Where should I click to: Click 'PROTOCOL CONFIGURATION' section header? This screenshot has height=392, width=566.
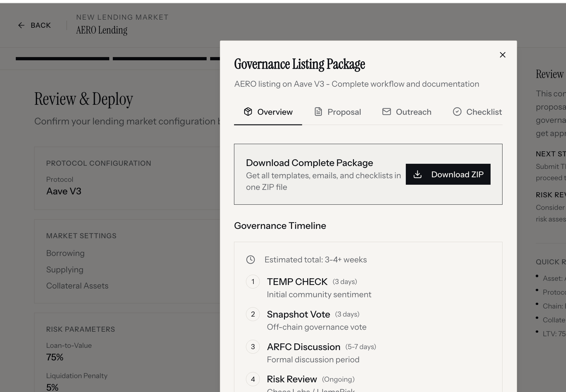coord(99,163)
